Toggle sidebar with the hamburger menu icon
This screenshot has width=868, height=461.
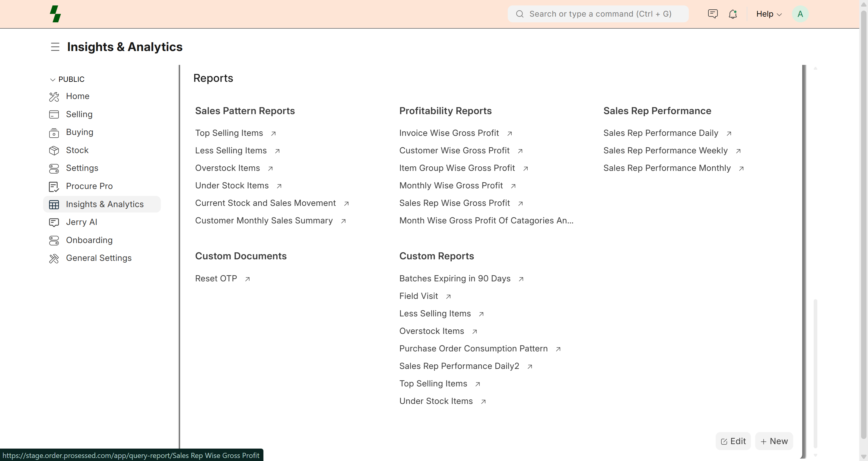[x=55, y=47]
